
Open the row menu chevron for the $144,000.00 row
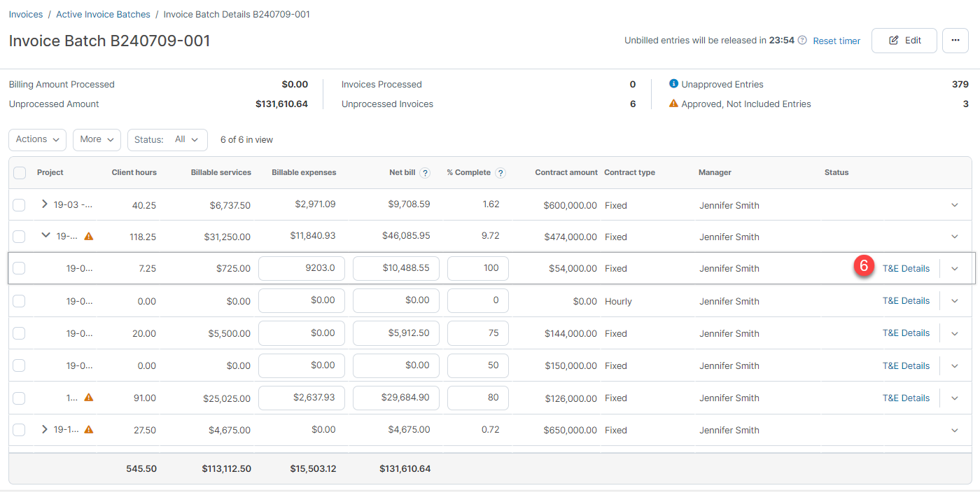[955, 333]
